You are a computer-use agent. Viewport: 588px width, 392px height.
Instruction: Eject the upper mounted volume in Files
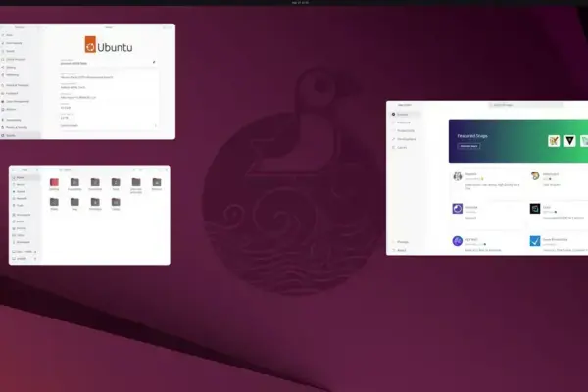point(35,252)
